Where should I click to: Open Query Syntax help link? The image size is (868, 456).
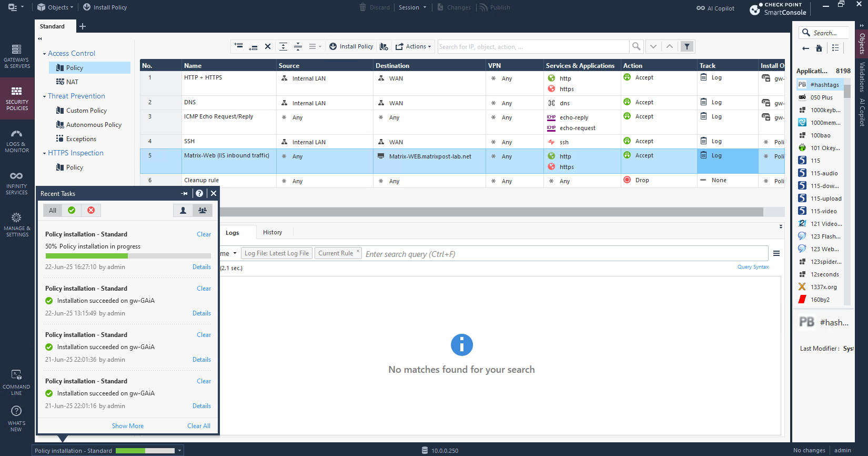[x=753, y=267]
